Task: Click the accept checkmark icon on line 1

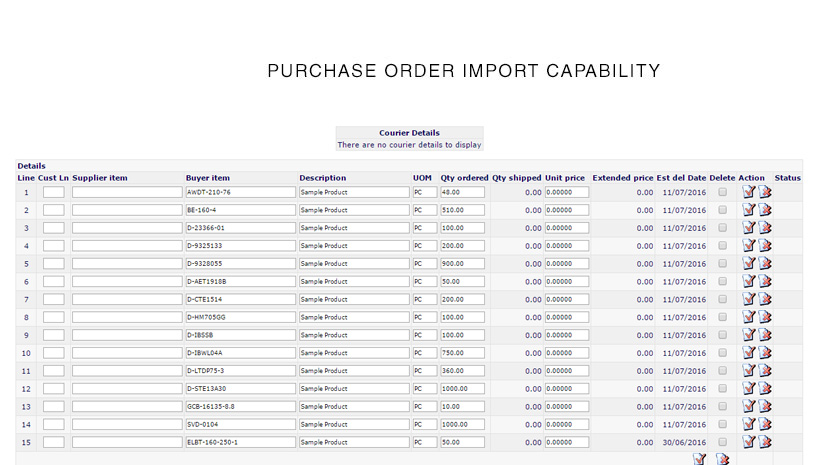Action: (x=748, y=192)
